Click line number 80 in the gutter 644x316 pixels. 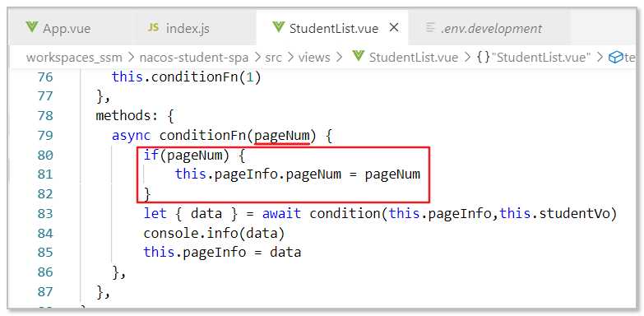click(x=45, y=155)
